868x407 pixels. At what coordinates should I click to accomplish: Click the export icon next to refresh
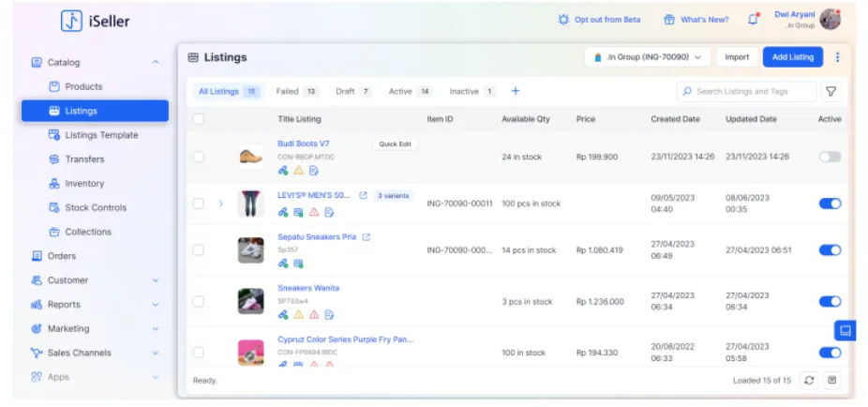[832, 380]
